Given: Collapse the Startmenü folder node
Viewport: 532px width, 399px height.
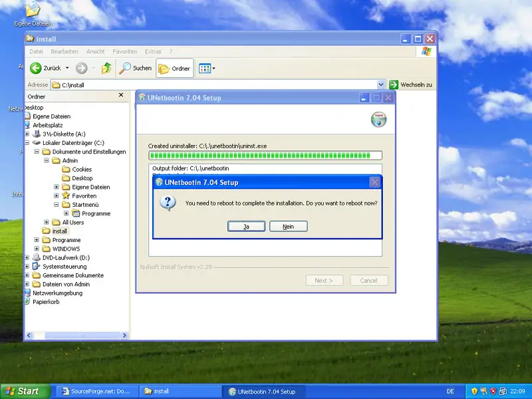Looking at the screenshot, I should pyautogui.click(x=57, y=205).
